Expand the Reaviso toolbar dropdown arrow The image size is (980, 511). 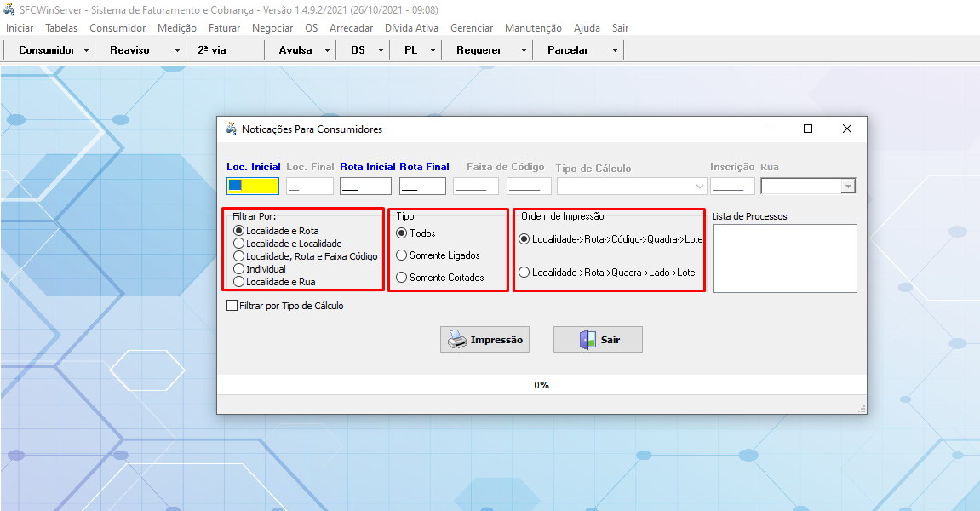click(x=177, y=50)
